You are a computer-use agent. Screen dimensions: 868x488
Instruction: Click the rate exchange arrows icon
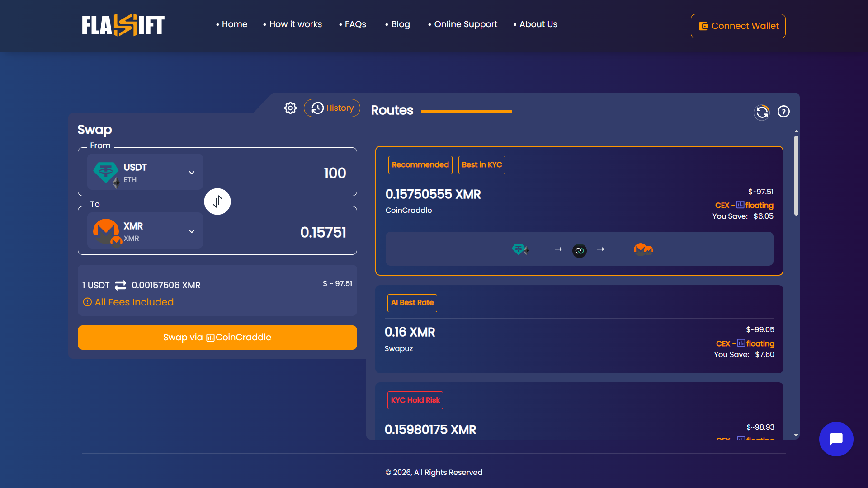[120, 285]
